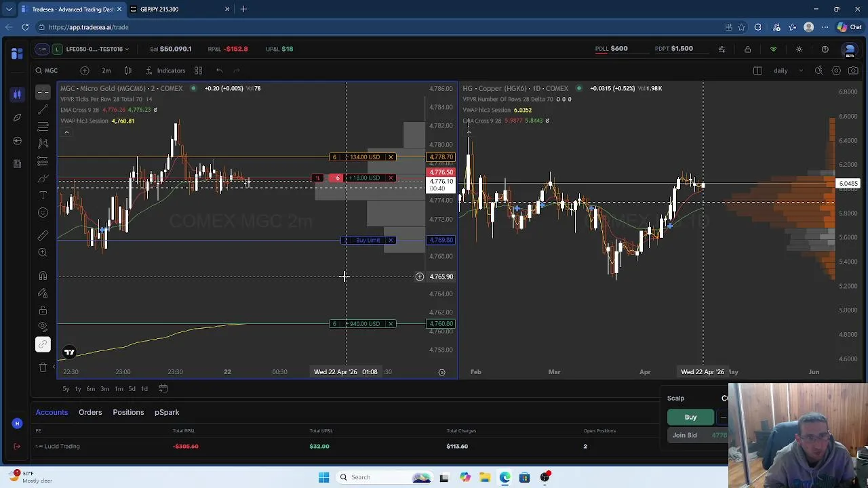
Task: Set chart range to 1m
Action: click(x=119, y=389)
